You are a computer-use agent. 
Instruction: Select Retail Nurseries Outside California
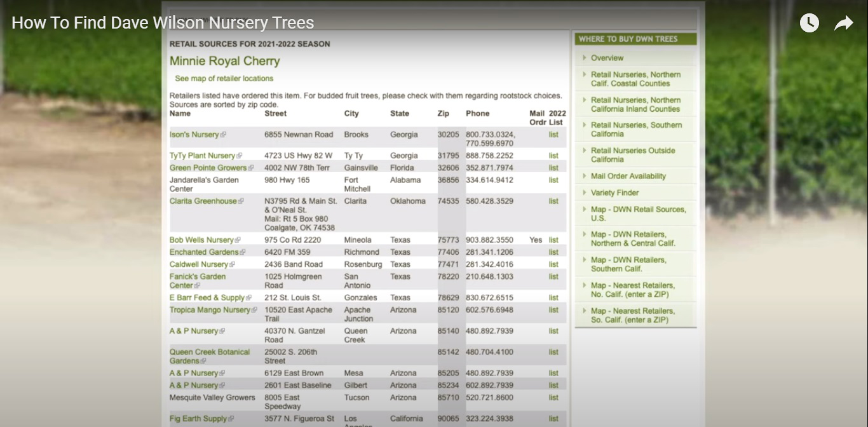pyautogui.click(x=633, y=155)
